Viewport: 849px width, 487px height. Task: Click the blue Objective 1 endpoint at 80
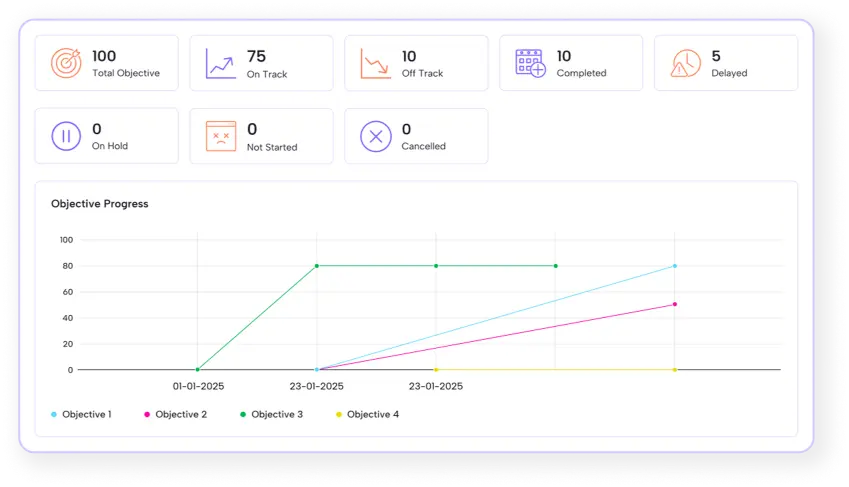[x=675, y=266]
